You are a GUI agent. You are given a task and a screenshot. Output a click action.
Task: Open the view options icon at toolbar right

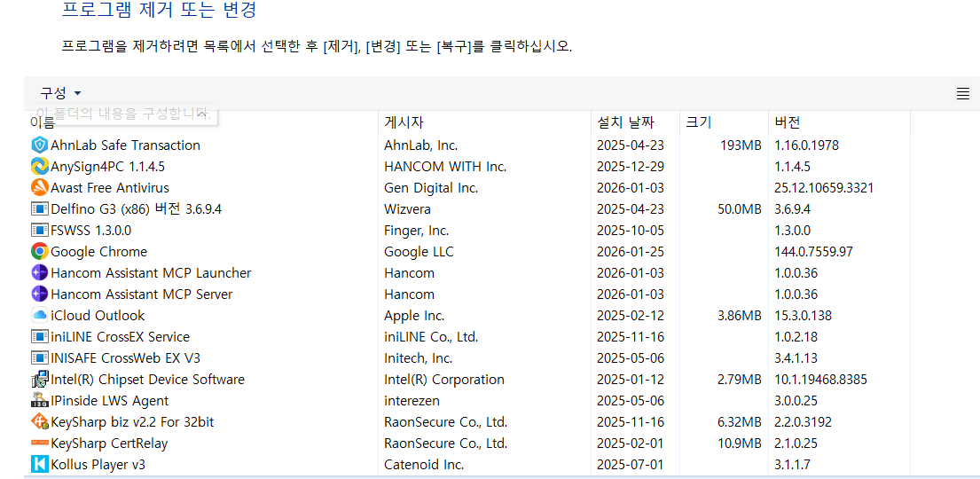tap(963, 94)
